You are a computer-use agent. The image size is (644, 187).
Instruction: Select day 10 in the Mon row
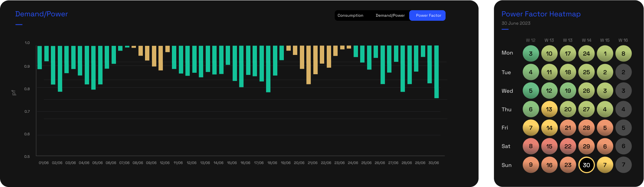(x=549, y=53)
